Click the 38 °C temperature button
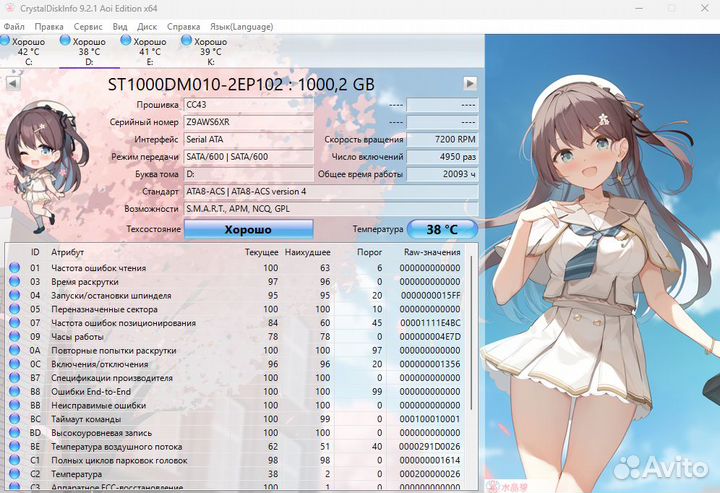 442,229
